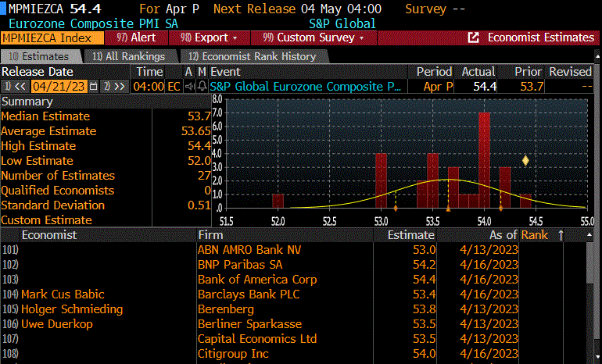Open S&P Global Eurozone Composite event link
The height and width of the screenshot is (364, 602).
pos(305,87)
